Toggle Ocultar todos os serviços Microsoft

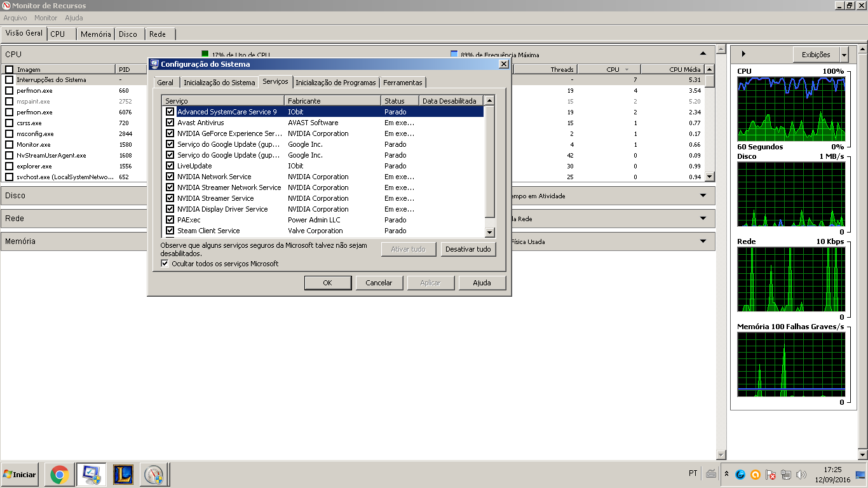165,264
